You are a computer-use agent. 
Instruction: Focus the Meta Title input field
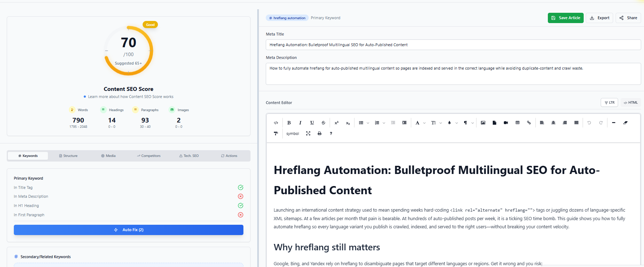(x=453, y=45)
